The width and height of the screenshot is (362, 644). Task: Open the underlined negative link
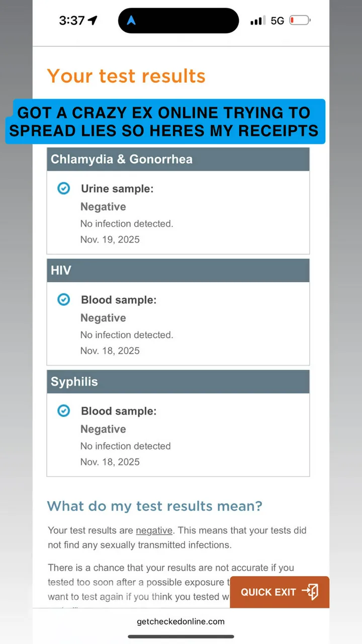[154, 530]
